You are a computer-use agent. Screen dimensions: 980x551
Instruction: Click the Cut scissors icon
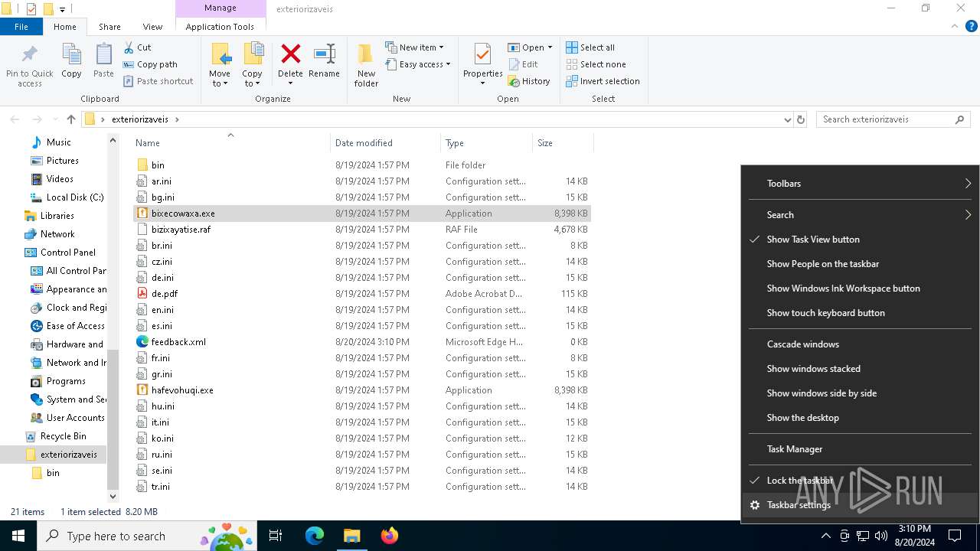point(128,47)
